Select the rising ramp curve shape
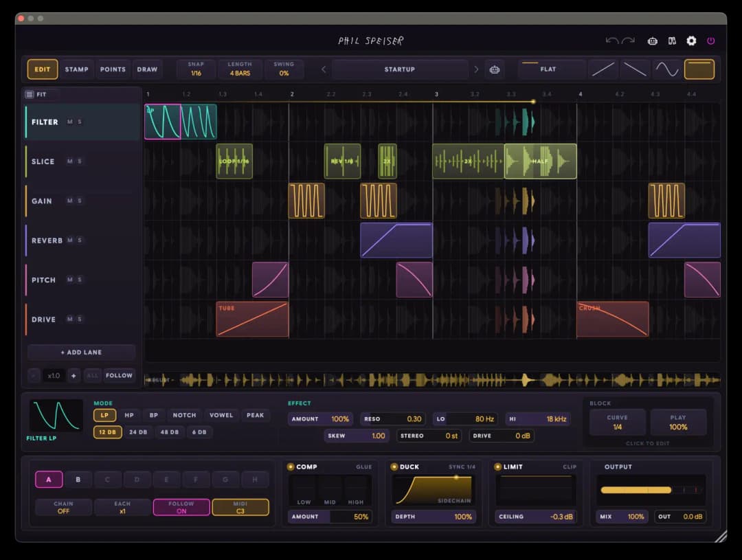742x560 pixels. pos(603,69)
